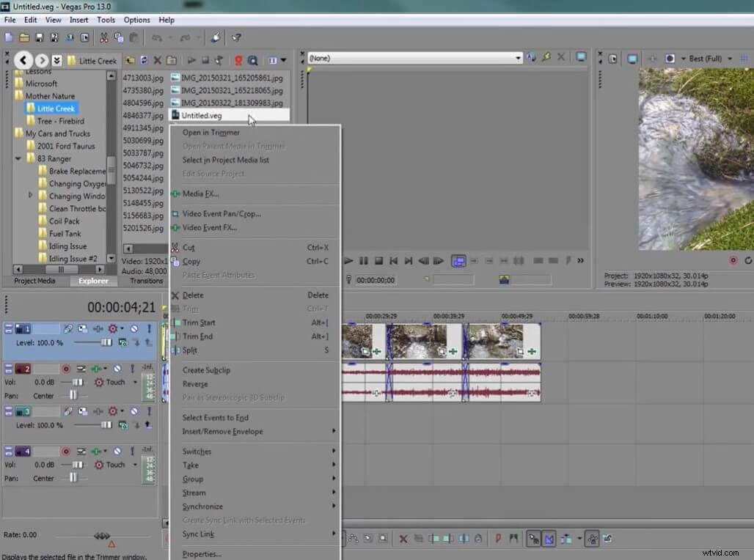Delete selected events using the red X icon
This screenshot has height=560, width=754.
coord(403,539)
